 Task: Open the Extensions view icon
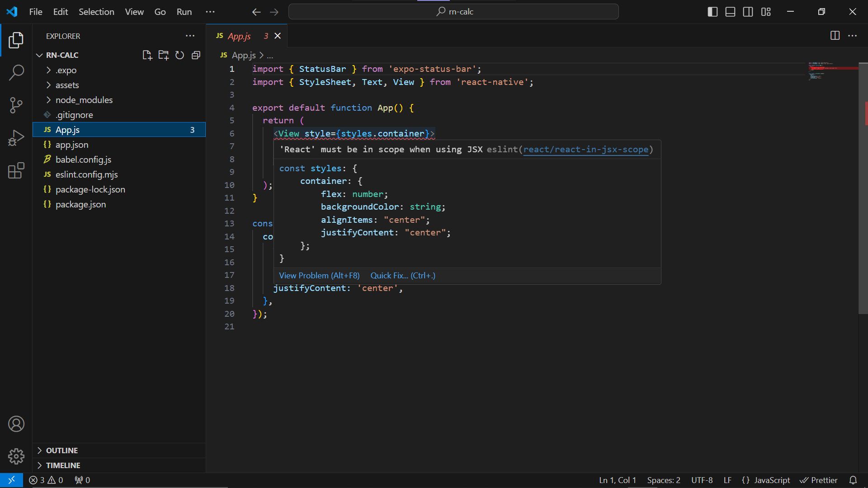(x=16, y=170)
